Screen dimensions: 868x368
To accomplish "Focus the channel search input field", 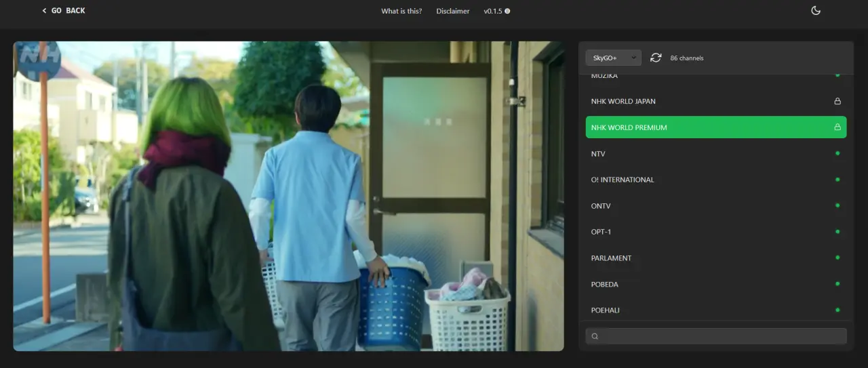I will 716,336.
